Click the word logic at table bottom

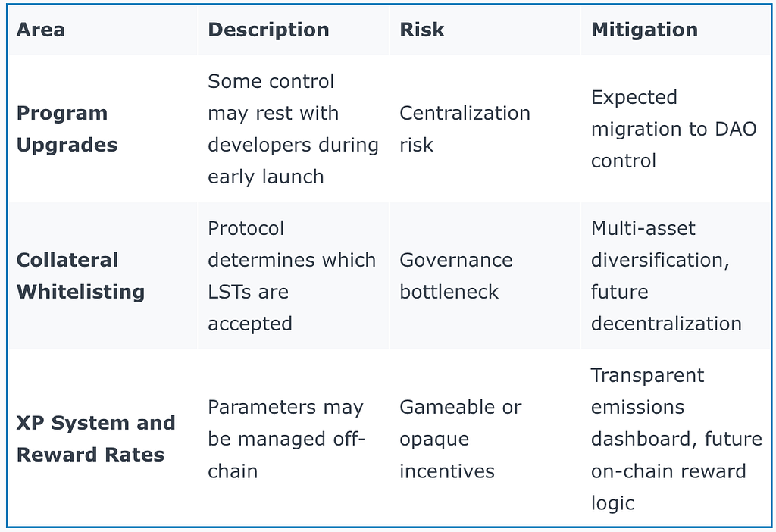tap(612, 503)
